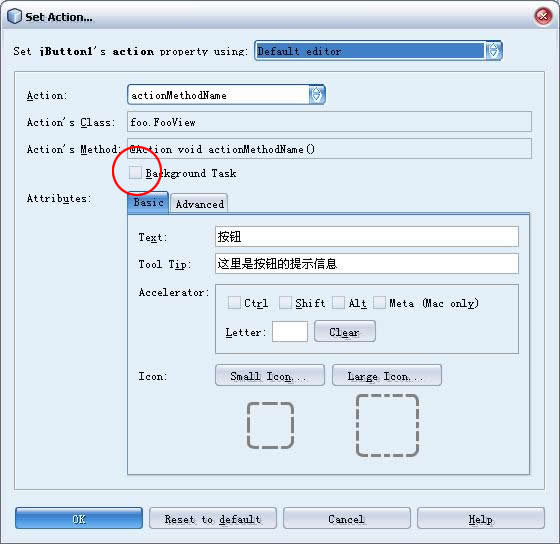Open the Large Icon... chooser
560x544 pixels.
[x=387, y=375]
